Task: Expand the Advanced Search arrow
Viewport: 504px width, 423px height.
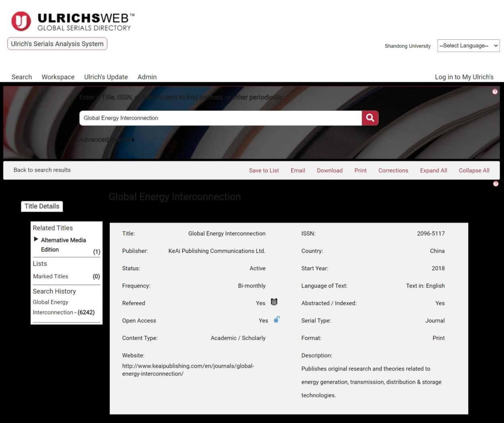Action: click(x=133, y=140)
